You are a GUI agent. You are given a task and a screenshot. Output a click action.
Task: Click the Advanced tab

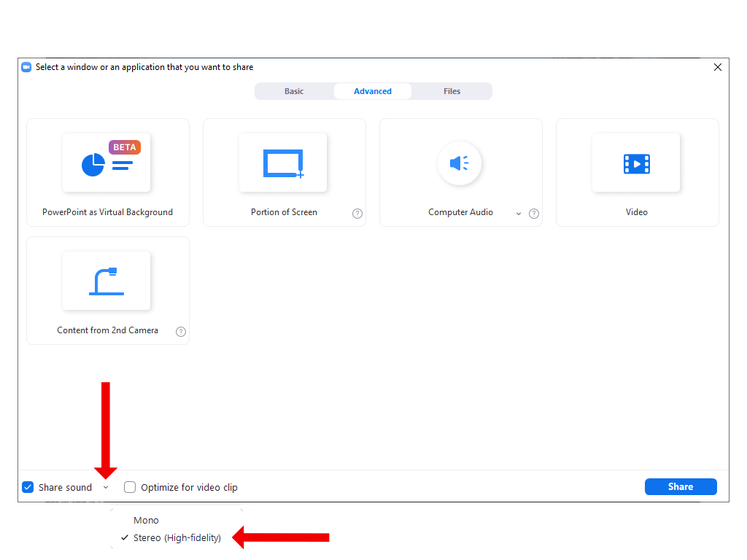(x=373, y=91)
